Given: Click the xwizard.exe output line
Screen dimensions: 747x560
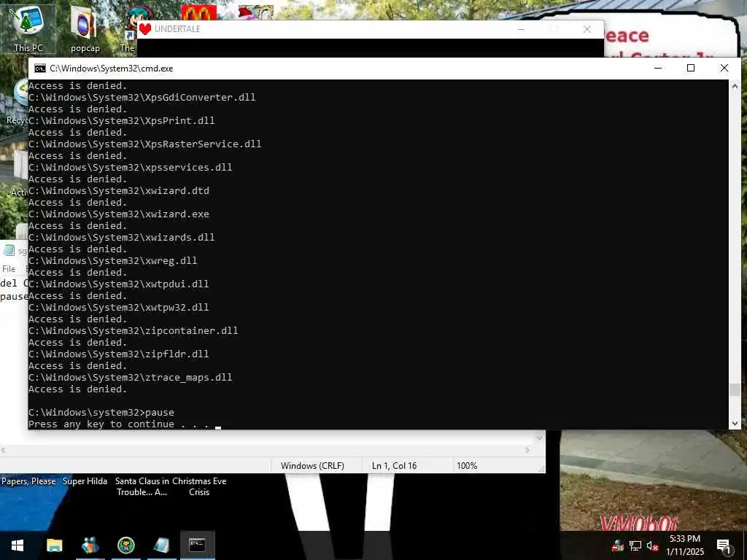Looking at the screenshot, I should (119, 214).
